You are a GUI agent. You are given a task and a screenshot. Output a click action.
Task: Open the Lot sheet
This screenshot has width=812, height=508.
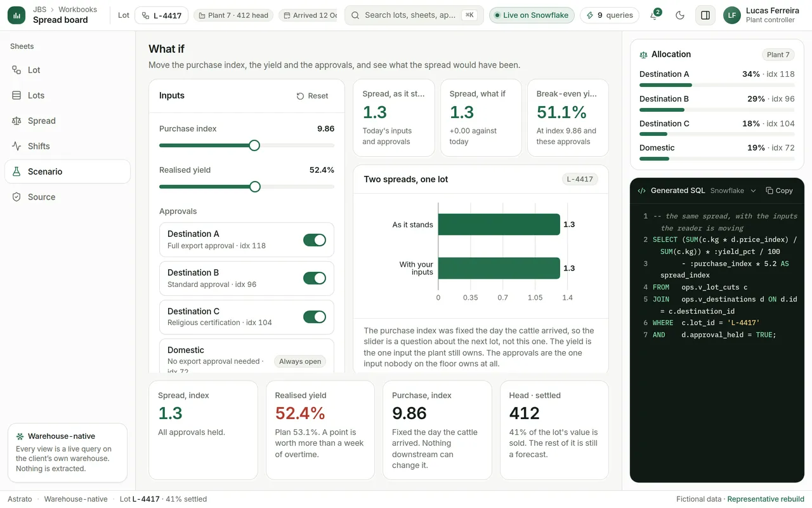[67, 70]
